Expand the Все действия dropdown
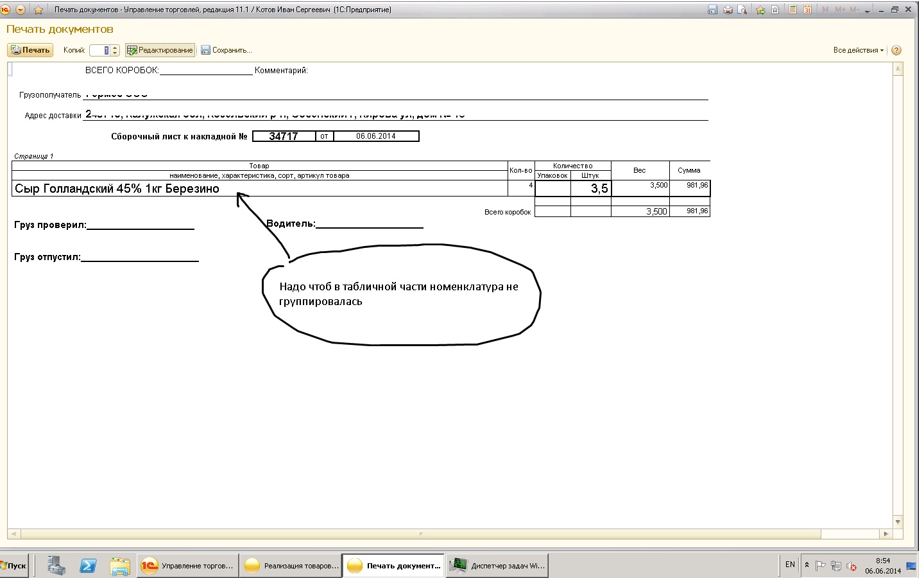The image size is (924, 578). [858, 50]
